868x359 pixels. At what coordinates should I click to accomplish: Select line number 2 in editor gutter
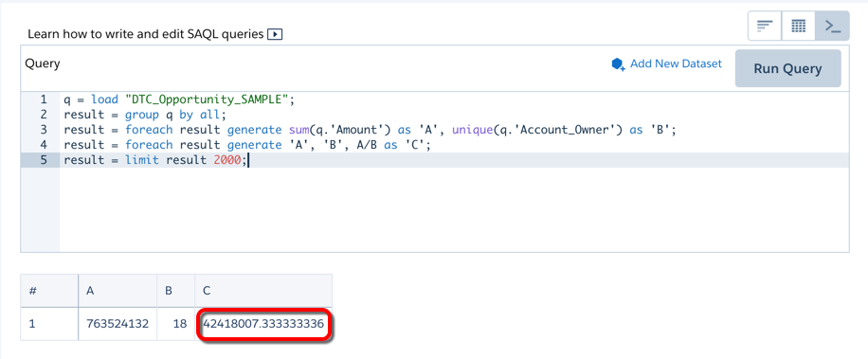[44, 115]
